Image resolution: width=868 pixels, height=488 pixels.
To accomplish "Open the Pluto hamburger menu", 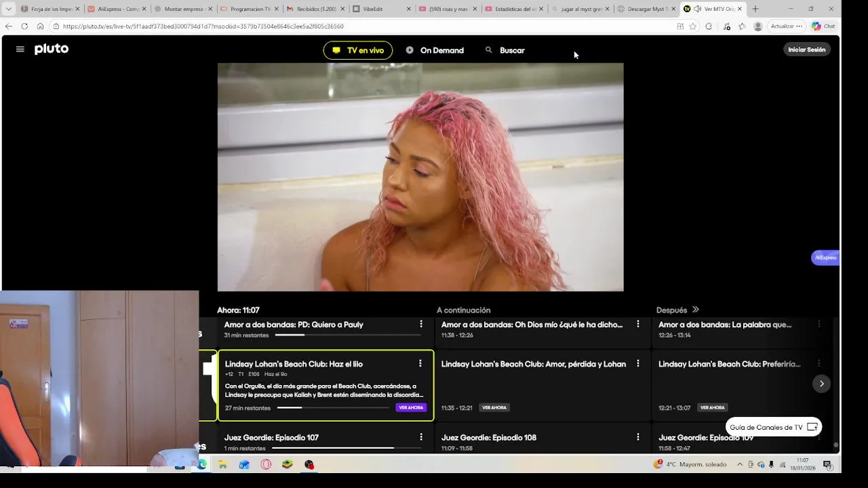I will coord(20,49).
